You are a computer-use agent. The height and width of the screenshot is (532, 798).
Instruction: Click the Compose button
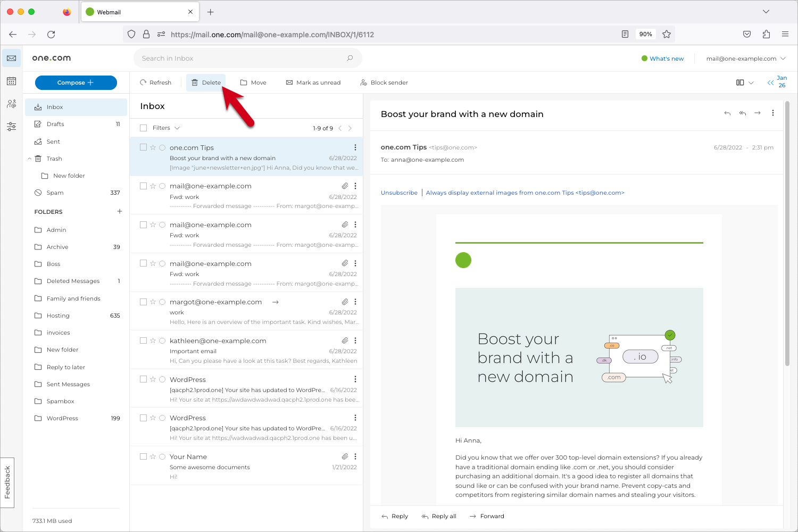(x=76, y=82)
